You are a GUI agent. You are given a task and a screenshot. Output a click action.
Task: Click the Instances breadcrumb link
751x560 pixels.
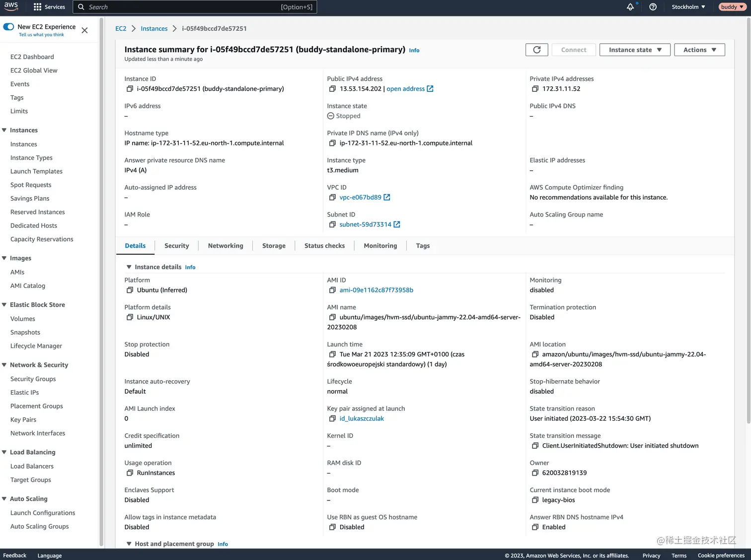tap(154, 29)
